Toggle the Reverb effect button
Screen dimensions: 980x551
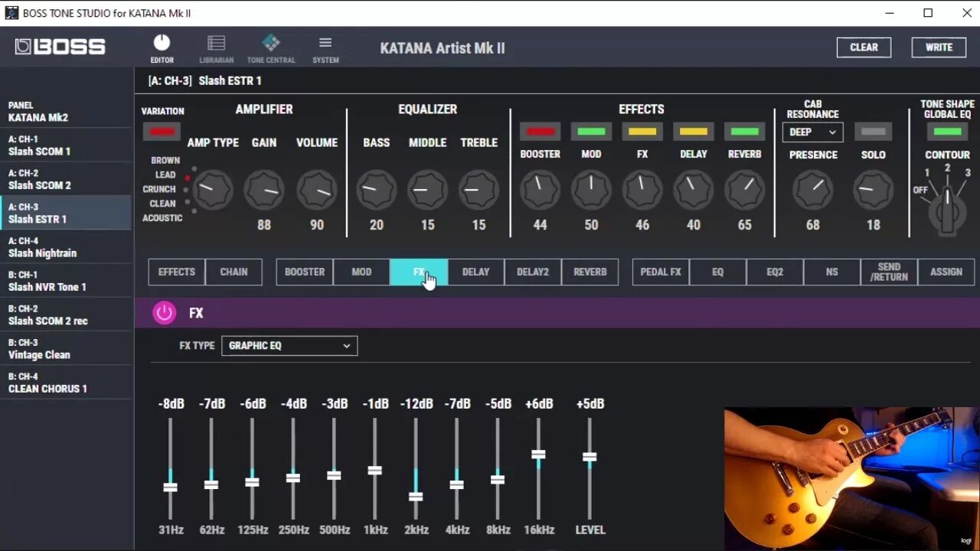pyautogui.click(x=744, y=132)
